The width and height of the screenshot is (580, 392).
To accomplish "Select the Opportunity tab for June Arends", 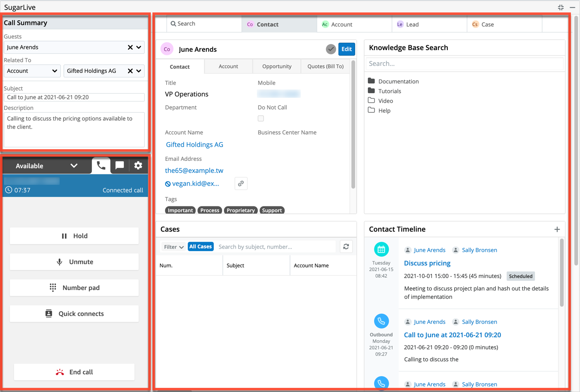I will (x=277, y=67).
